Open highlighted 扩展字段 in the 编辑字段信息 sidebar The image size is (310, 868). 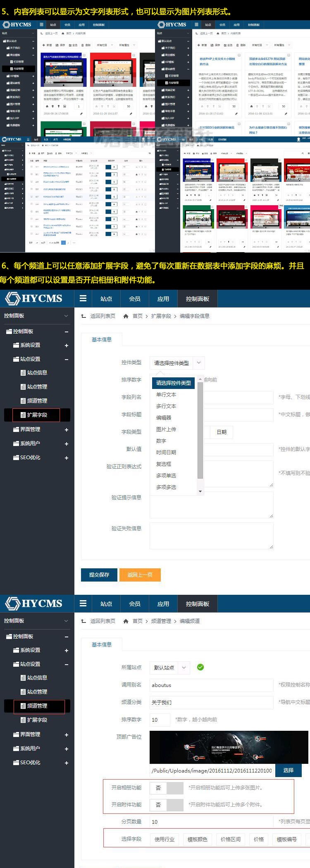[37, 415]
